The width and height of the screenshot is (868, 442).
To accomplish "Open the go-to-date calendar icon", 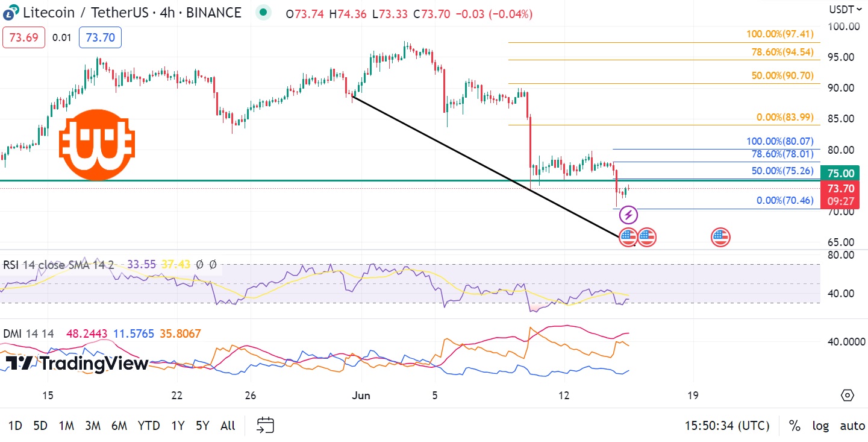I will (x=266, y=425).
